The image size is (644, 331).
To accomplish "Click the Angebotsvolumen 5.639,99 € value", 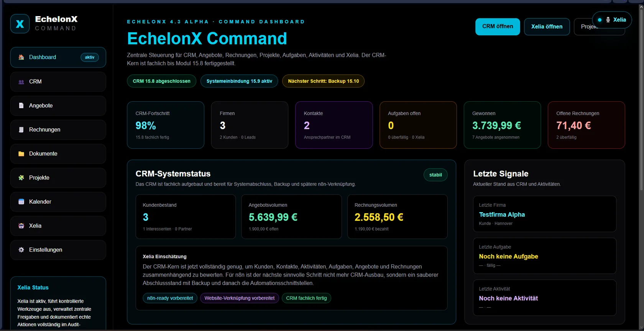I will click(x=273, y=217).
